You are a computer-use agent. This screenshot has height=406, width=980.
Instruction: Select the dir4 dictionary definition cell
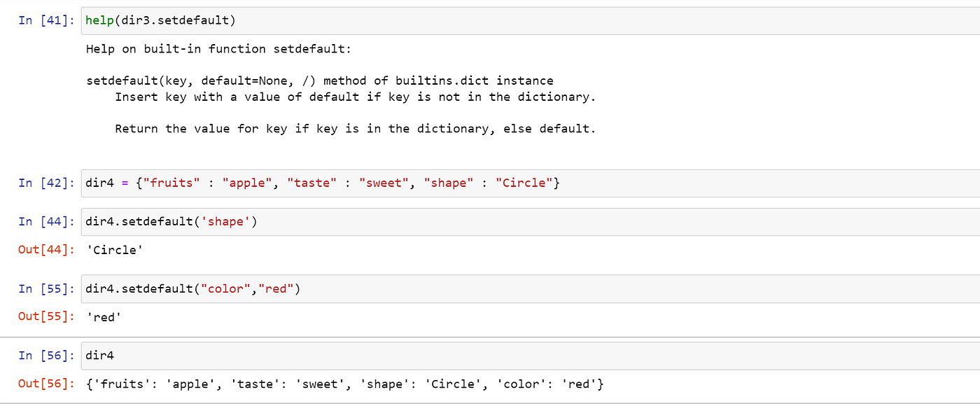pos(531,183)
